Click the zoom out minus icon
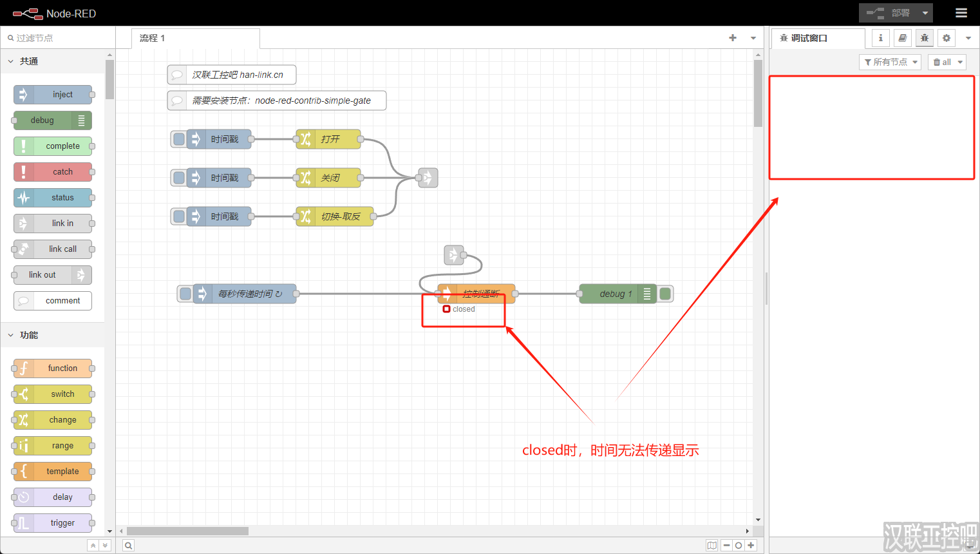Screen dimensions: 980x554 pyautogui.click(x=726, y=546)
